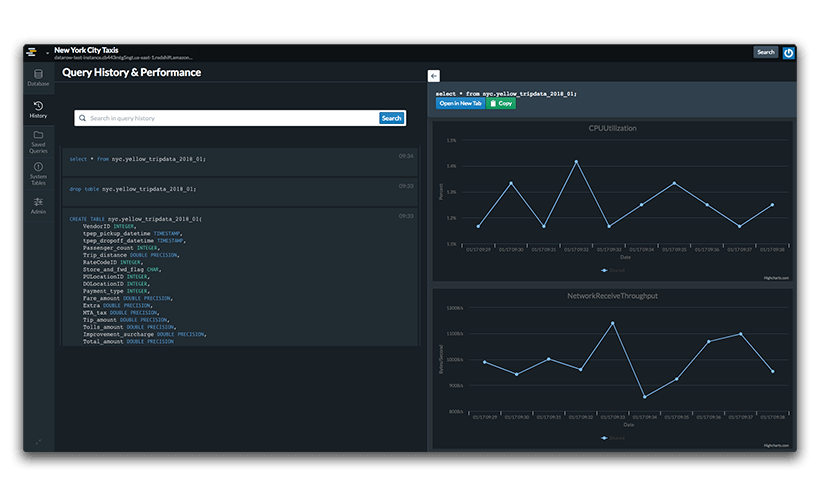Click Highcharts.com credit in Network chart

pyautogui.click(x=776, y=445)
